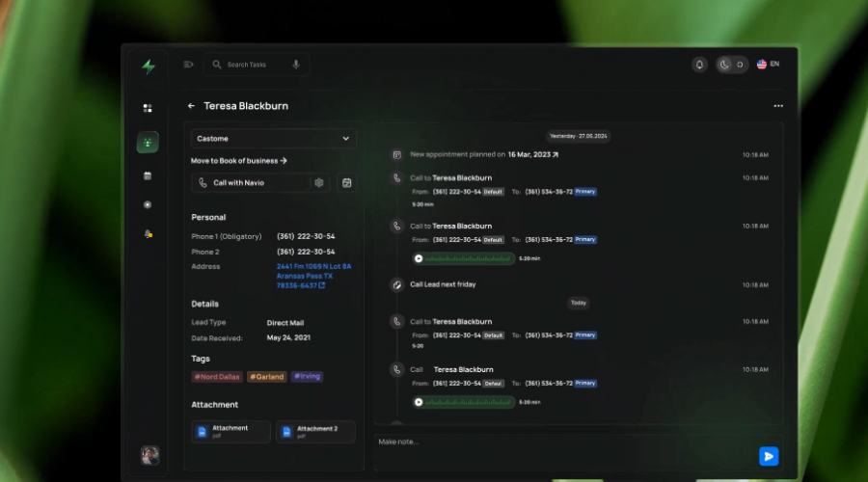Click the Today date chip in timeline
The image size is (868, 482).
pyautogui.click(x=578, y=303)
